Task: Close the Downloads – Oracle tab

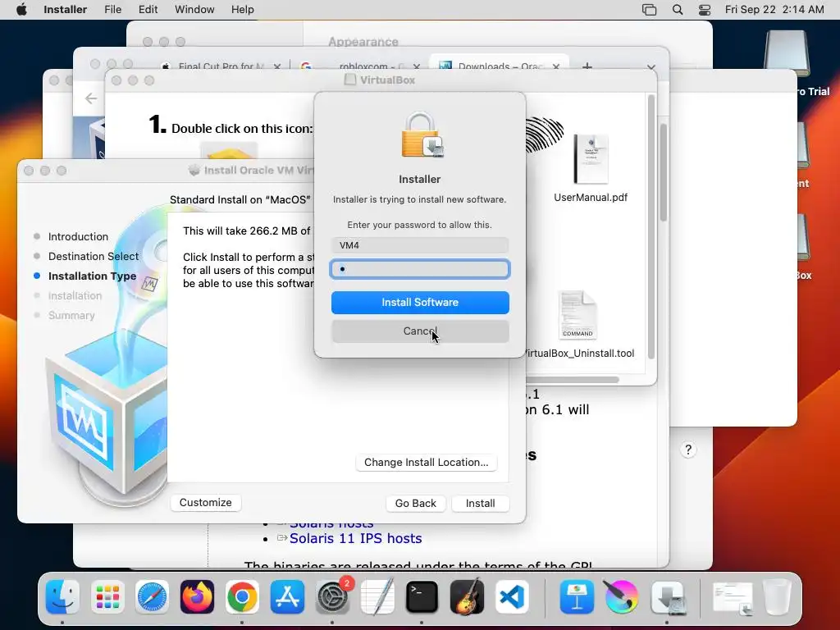Action: tap(556, 66)
